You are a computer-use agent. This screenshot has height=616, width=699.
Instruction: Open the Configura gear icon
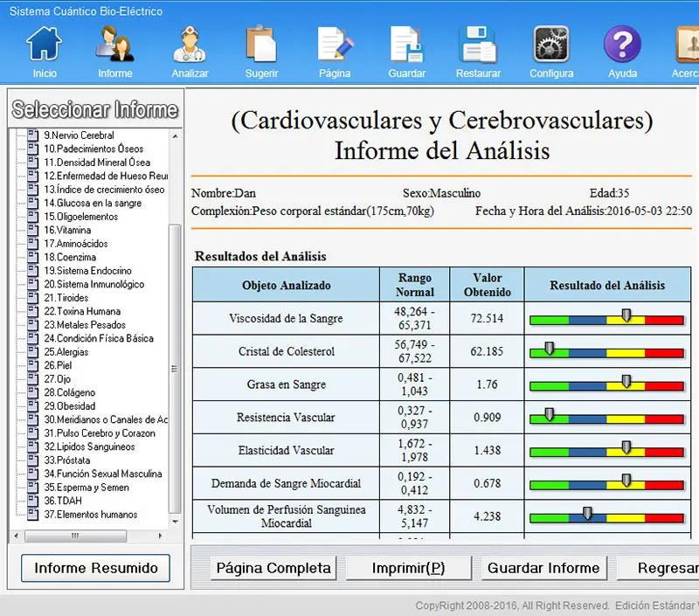click(x=551, y=45)
